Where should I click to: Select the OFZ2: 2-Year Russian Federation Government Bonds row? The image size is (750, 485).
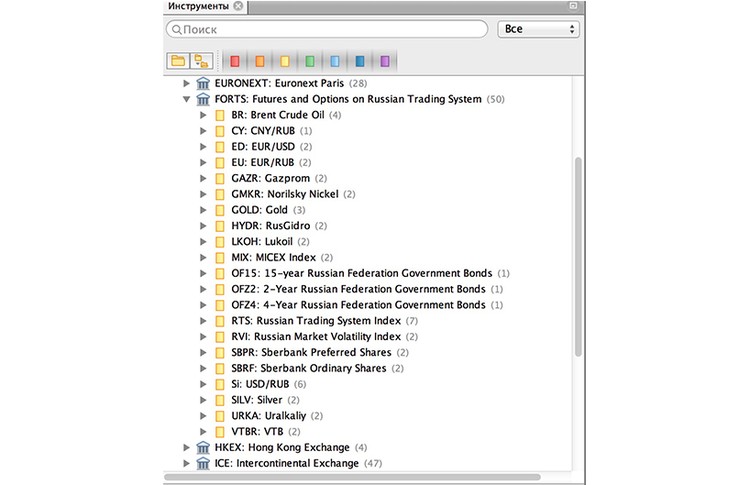point(367,289)
